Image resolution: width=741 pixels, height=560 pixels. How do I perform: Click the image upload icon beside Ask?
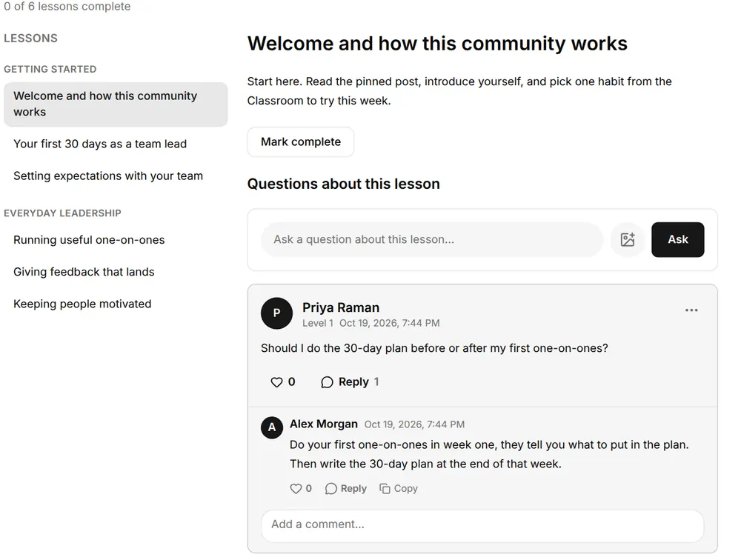pos(628,239)
